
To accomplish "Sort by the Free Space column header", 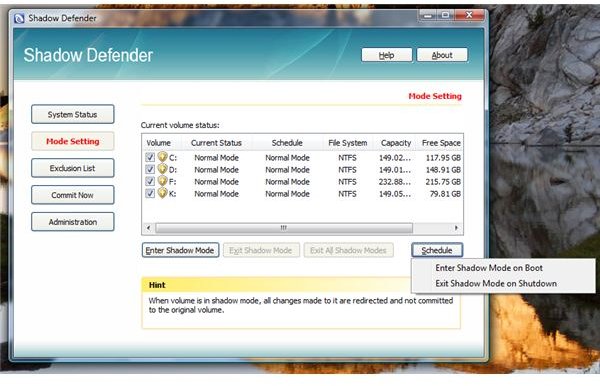I will pyautogui.click(x=441, y=143).
